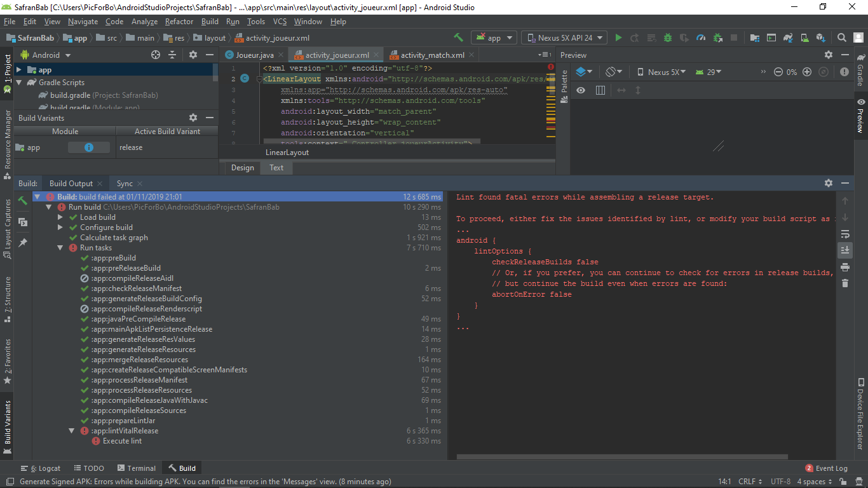Show preview warnings and errors icon
This screenshot has width=868, height=488.
click(844, 72)
